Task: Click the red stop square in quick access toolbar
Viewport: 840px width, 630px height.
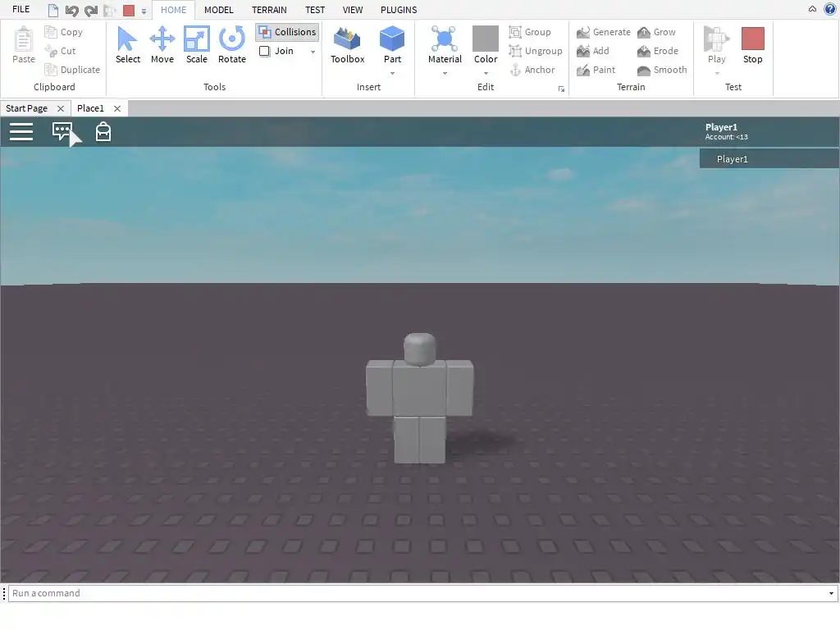Action: click(x=129, y=10)
